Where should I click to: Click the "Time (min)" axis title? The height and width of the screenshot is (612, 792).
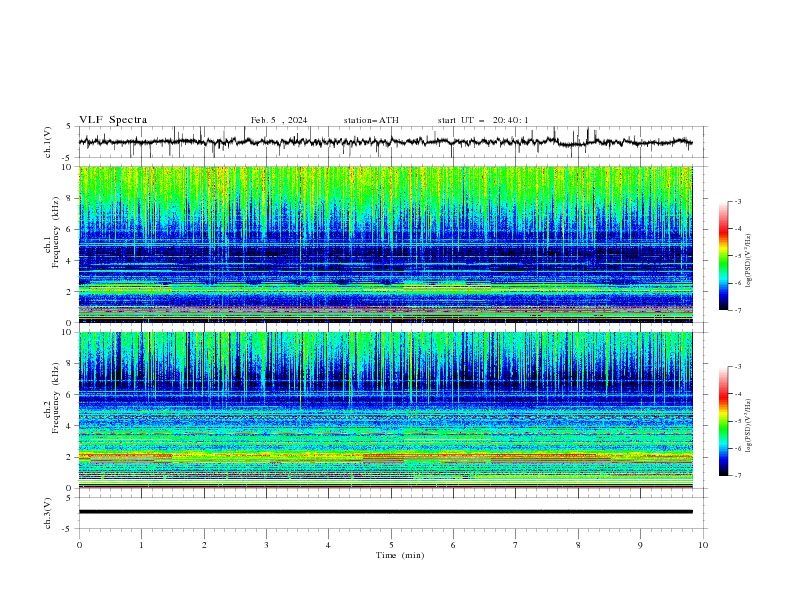click(x=400, y=555)
